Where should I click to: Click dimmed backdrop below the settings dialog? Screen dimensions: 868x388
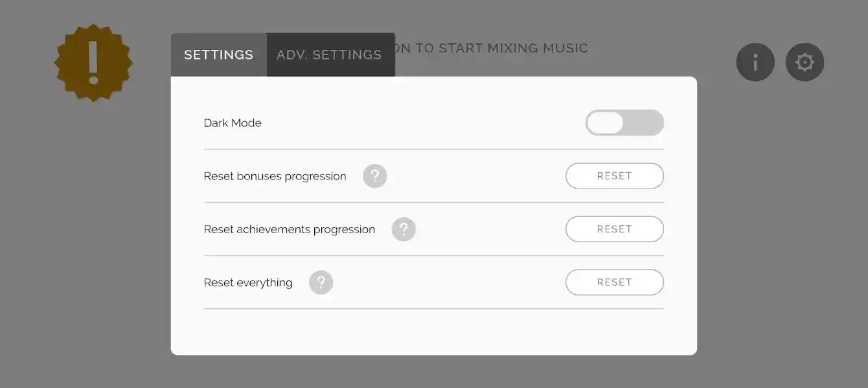point(434,372)
